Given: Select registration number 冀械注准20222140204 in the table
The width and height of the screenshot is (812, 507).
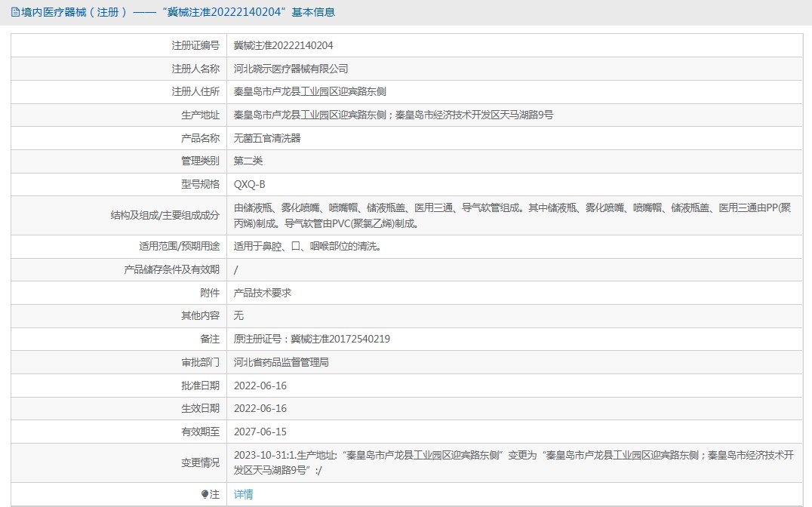Looking at the screenshot, I should point(283,45).
